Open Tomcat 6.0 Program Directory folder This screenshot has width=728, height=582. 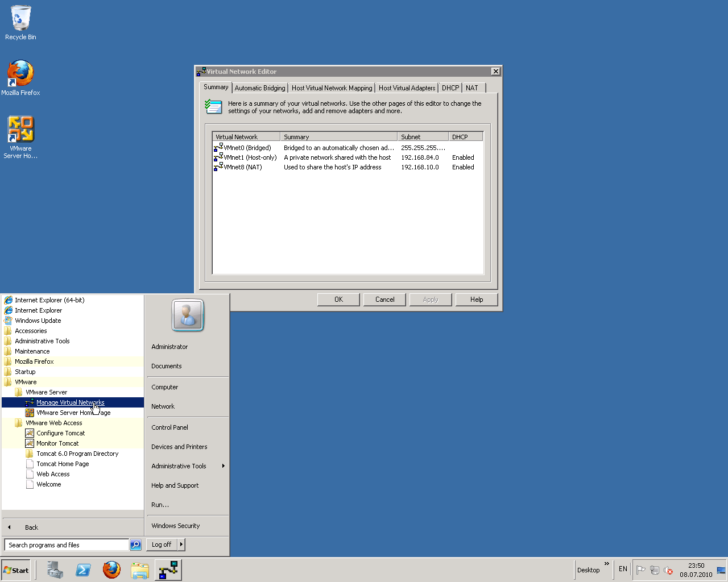point(73,454)
